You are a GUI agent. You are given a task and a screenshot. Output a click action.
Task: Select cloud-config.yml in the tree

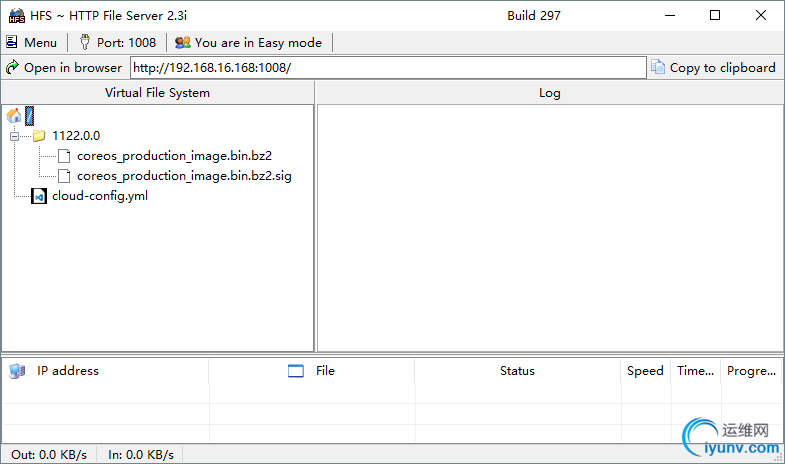click(x=100, y=196)
